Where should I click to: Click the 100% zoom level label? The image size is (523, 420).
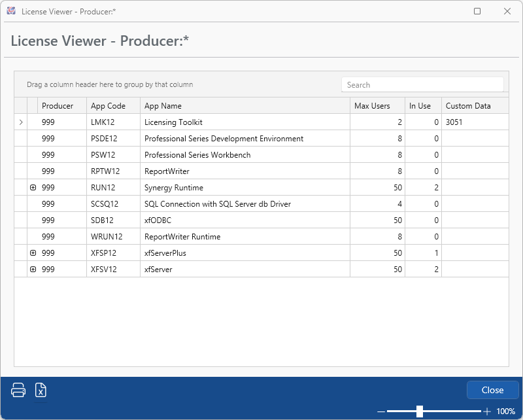pyautogui.click(x=505, y=411)
